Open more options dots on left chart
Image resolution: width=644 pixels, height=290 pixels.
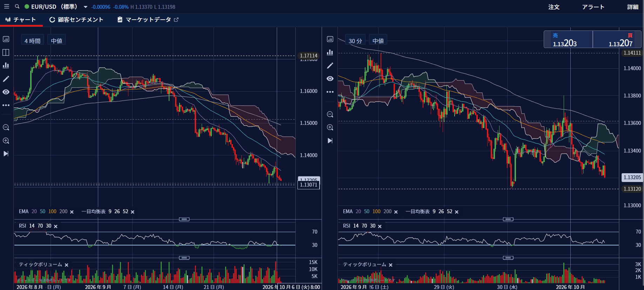(x=6, y=105)
